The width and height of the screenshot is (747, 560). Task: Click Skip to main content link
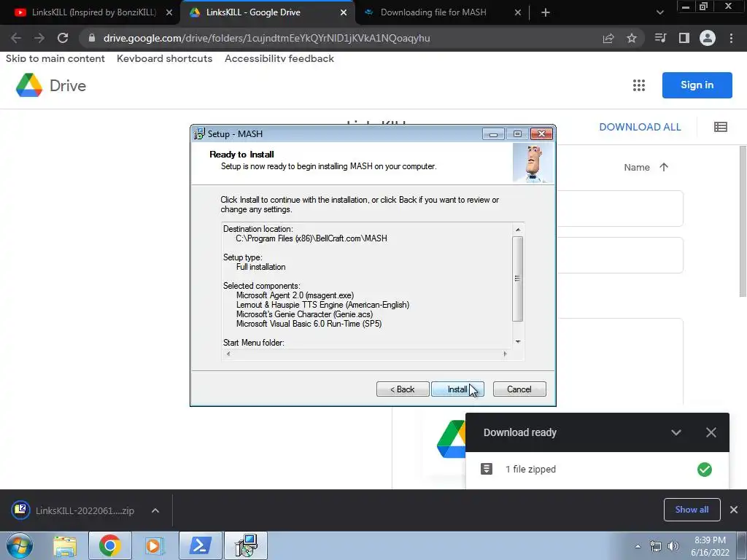pyautogui.click(x=55, y=58)
